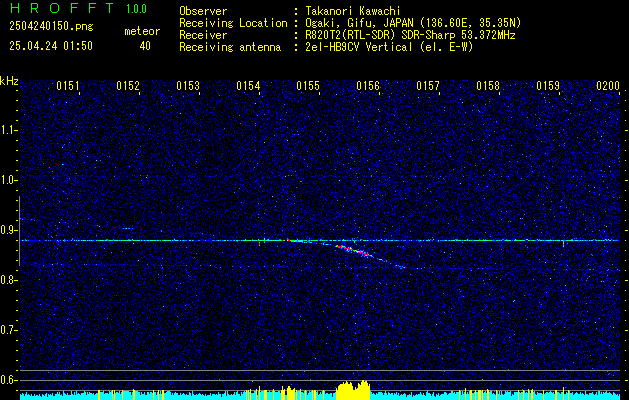The height and width of the screenshot is (400, 629).
Task: Click receiver text R820T2(RTL-SDR) SDR-Sharp 53.372MHz
Action: tap(410, 35)
